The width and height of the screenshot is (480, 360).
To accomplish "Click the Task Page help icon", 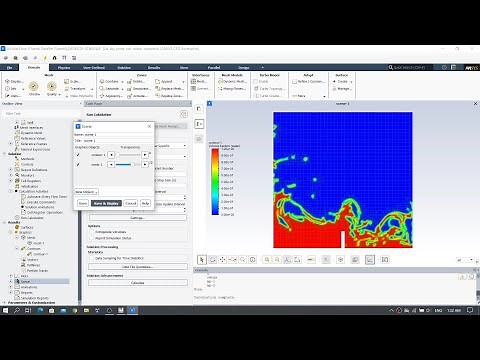I will point(183,114).
